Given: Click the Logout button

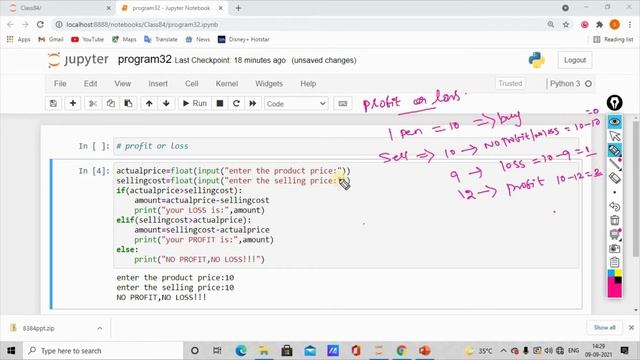Looking at the screenshot, I should [x=575, y=60].
